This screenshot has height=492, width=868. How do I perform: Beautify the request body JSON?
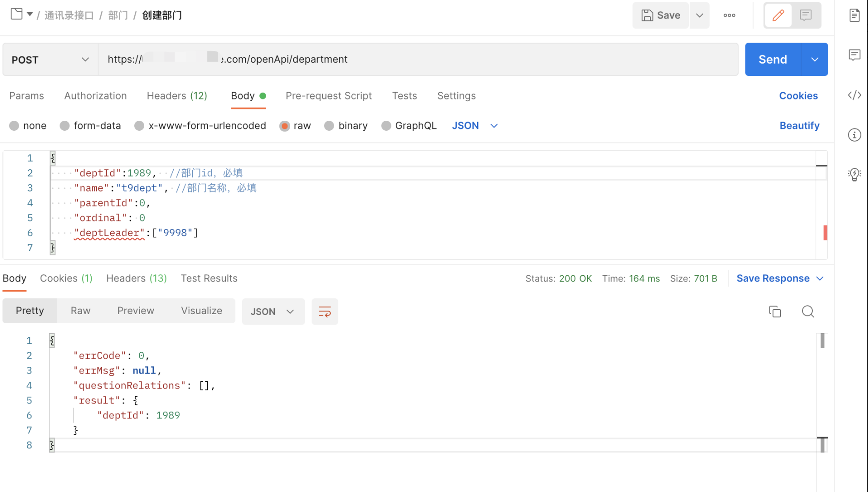pyautogui.click(x=799, y=126)
